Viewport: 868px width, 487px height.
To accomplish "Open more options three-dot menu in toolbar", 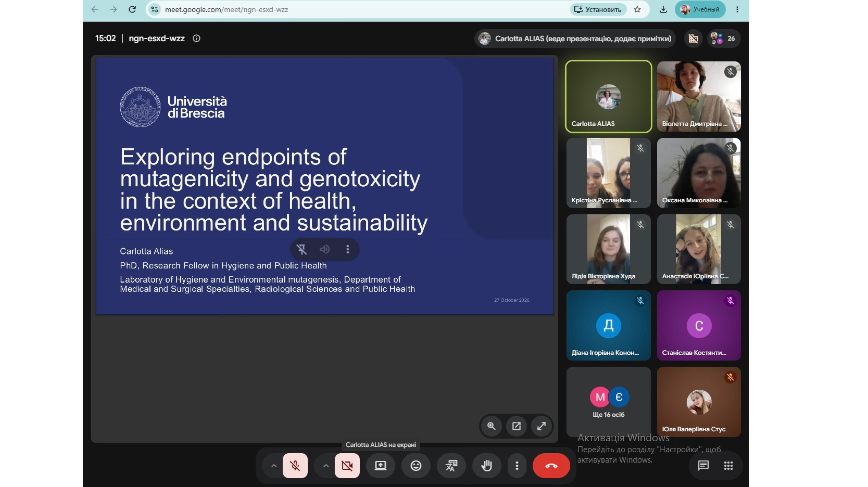I will [517, 466].
